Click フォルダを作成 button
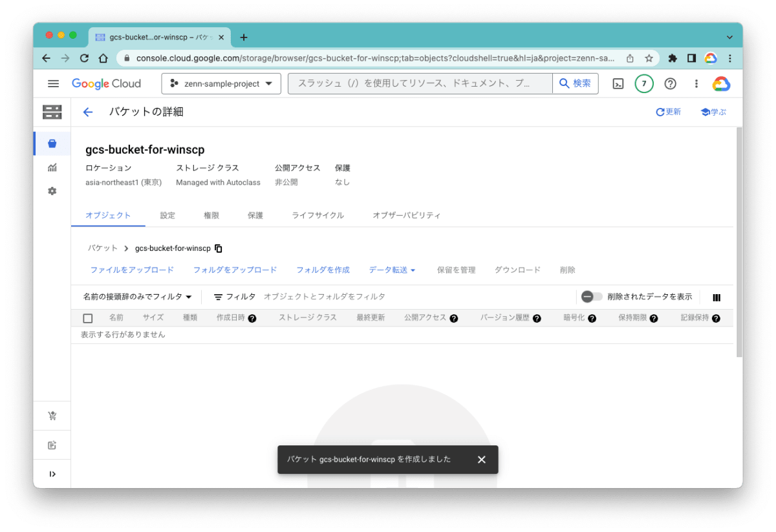This screenshot has width=776, height=532. [x=323, y=270]
